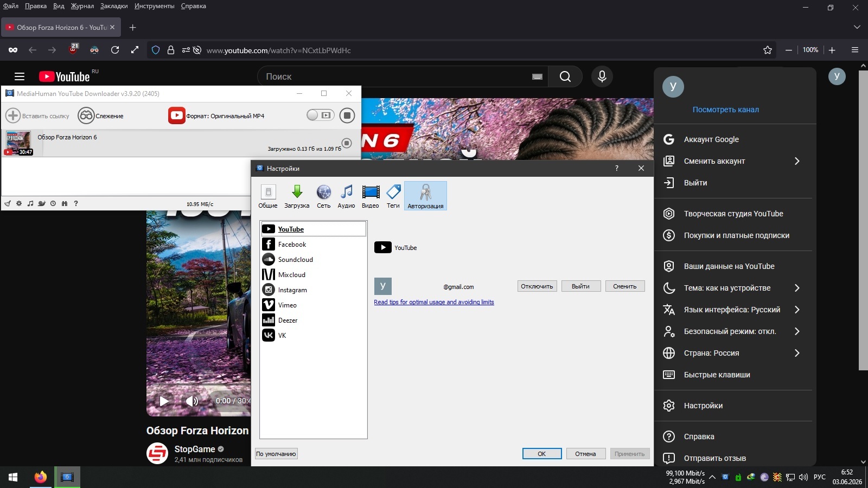Switch to the Загрузка settings tab
Viewport: 868px width, 488px height.
(297, 196)
